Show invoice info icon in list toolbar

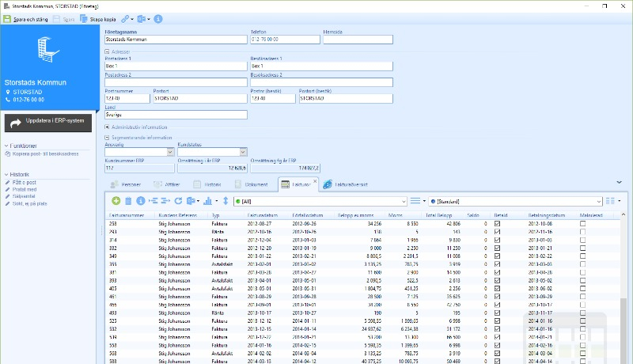point(141,201)
